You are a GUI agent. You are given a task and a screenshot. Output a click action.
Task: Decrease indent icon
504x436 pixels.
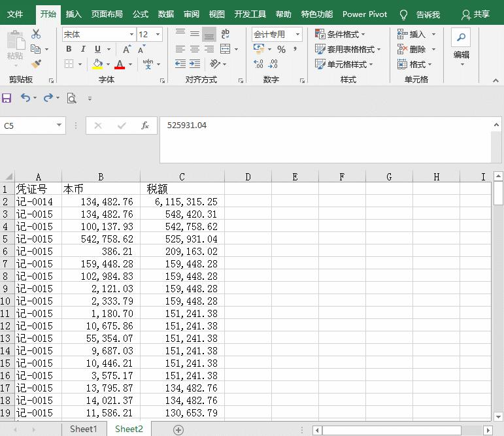click(180, 63)
